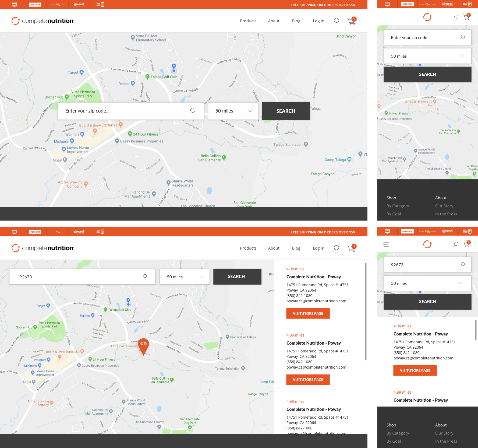Image resolution: width=478 pixels, height=448 pixels.
Task: Open cart icon in desktop header above 92673 search
Action: pyautogui.click(x=351, y=248)
